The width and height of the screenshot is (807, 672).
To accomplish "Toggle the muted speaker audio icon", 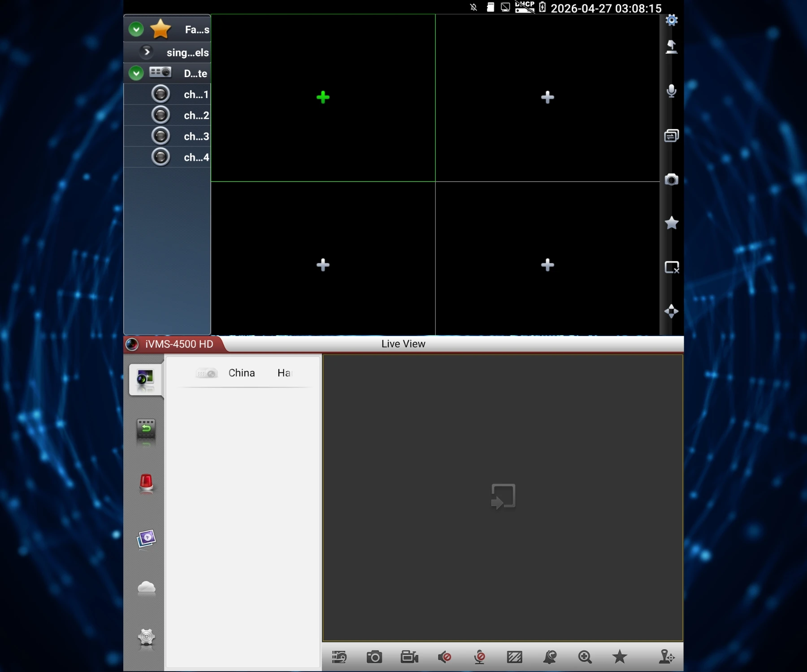I will [x=444, y=657].
